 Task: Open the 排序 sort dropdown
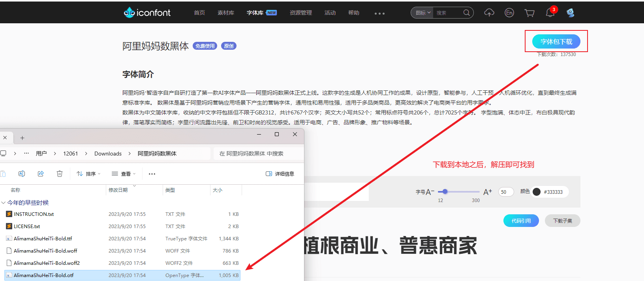pyautogui.click(x=89, y=174)
